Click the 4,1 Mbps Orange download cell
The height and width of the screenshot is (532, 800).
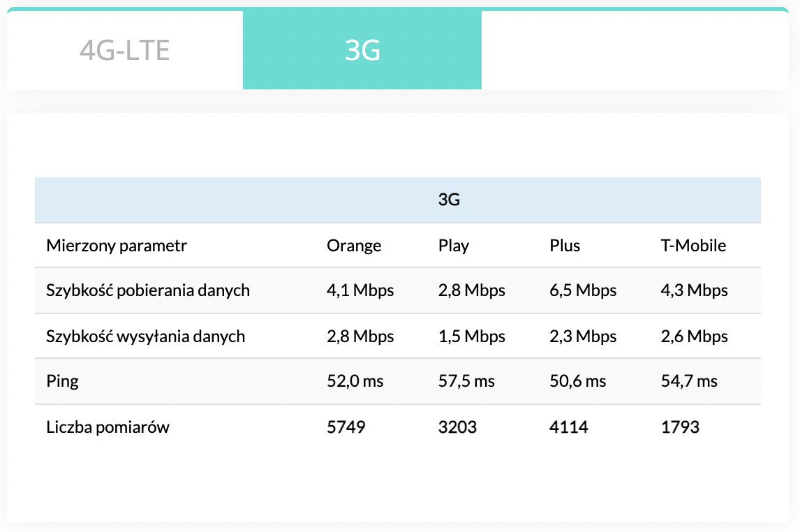360,290
